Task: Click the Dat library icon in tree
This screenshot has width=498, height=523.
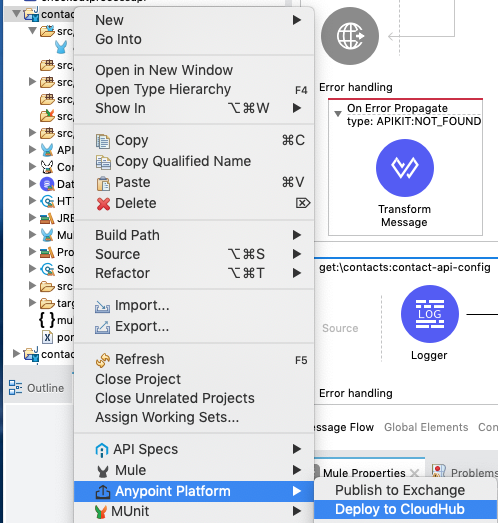Action: [x=47, y=184]
